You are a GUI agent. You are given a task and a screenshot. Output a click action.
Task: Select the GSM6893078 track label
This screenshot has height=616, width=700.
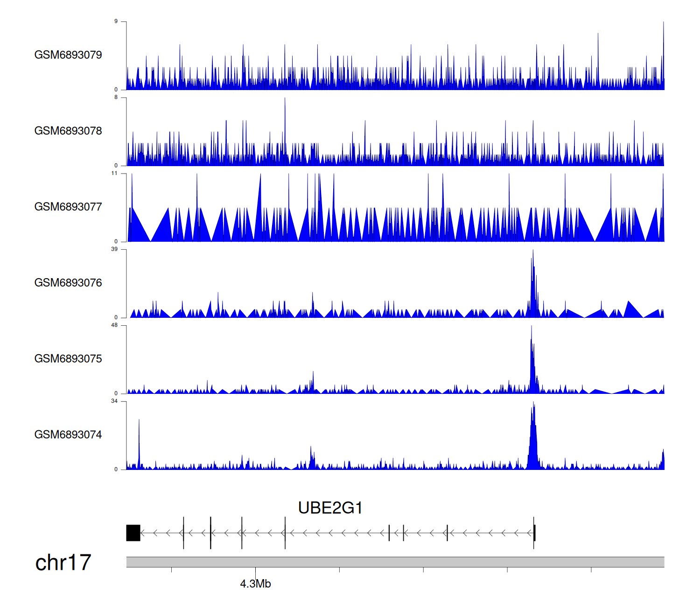coord(68,131)
